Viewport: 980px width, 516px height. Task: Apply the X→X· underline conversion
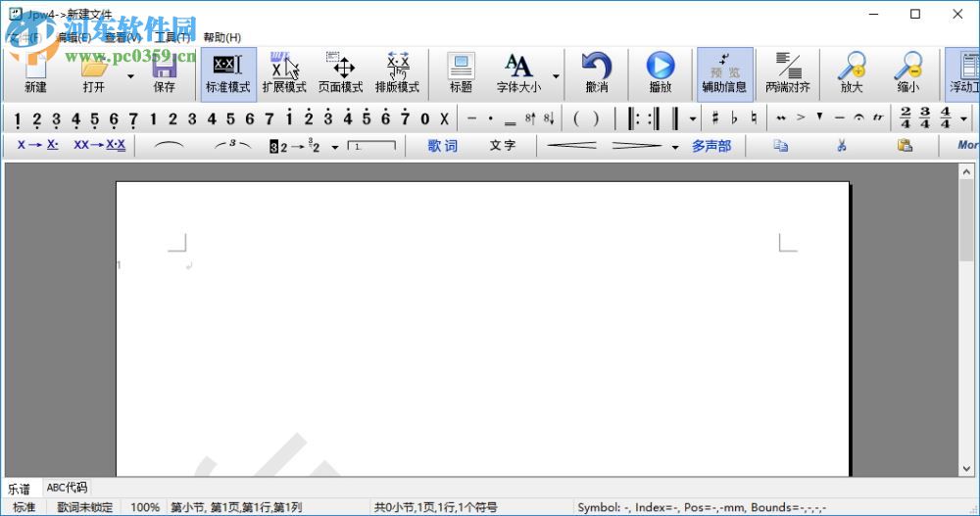tap(38, 146)
